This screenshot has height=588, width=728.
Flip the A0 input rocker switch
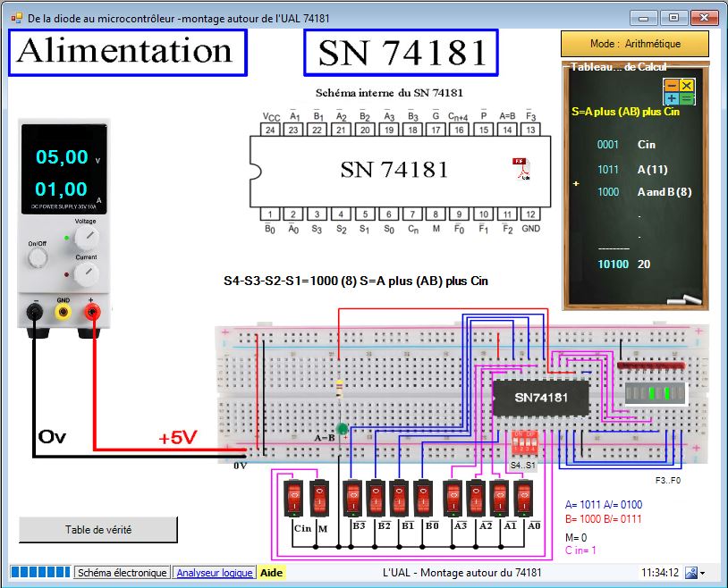tap(524, 499)
